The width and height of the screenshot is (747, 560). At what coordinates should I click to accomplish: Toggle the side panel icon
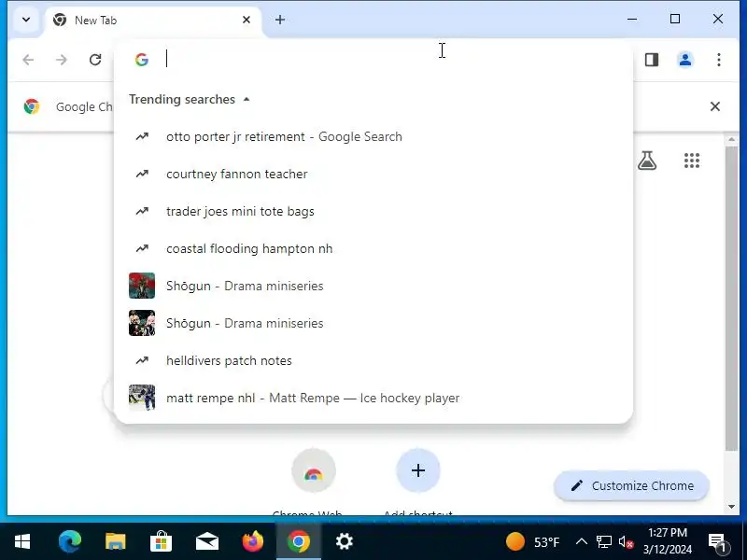pyautogui.click(x=652, y=60)
